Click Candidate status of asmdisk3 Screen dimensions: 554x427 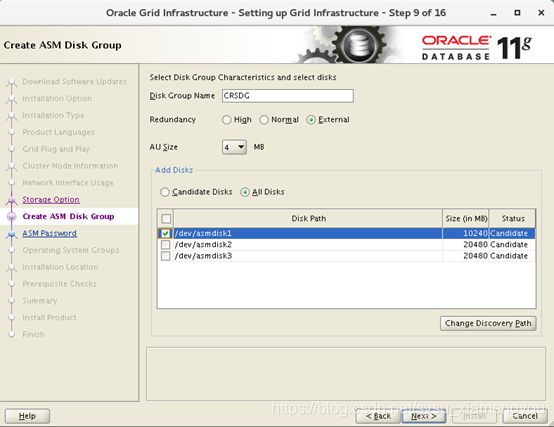click(x=509, y=256)
